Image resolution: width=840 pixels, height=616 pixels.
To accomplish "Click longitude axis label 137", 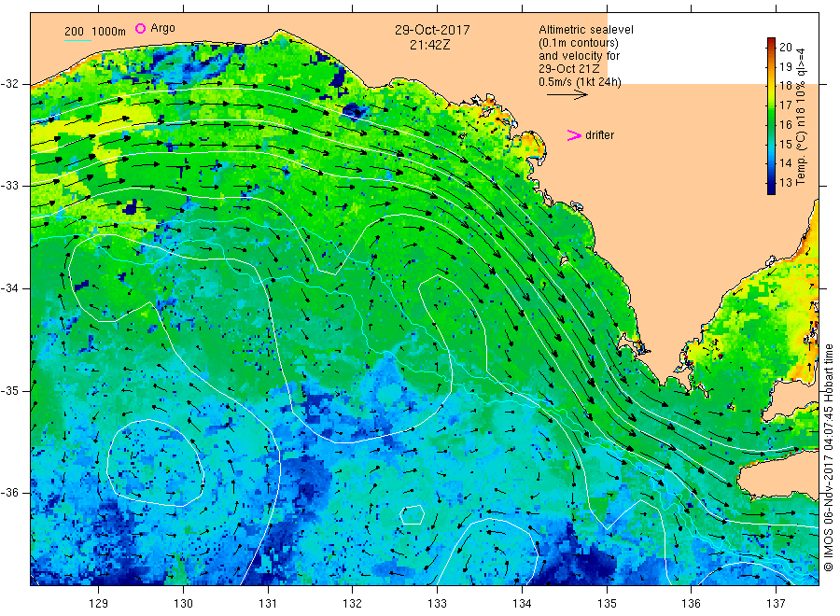I will (776, 603).
